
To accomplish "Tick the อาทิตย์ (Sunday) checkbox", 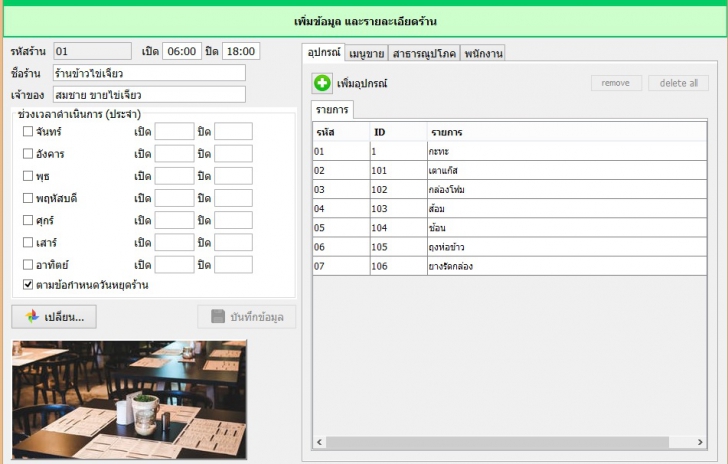I will (x=28, y=265).
